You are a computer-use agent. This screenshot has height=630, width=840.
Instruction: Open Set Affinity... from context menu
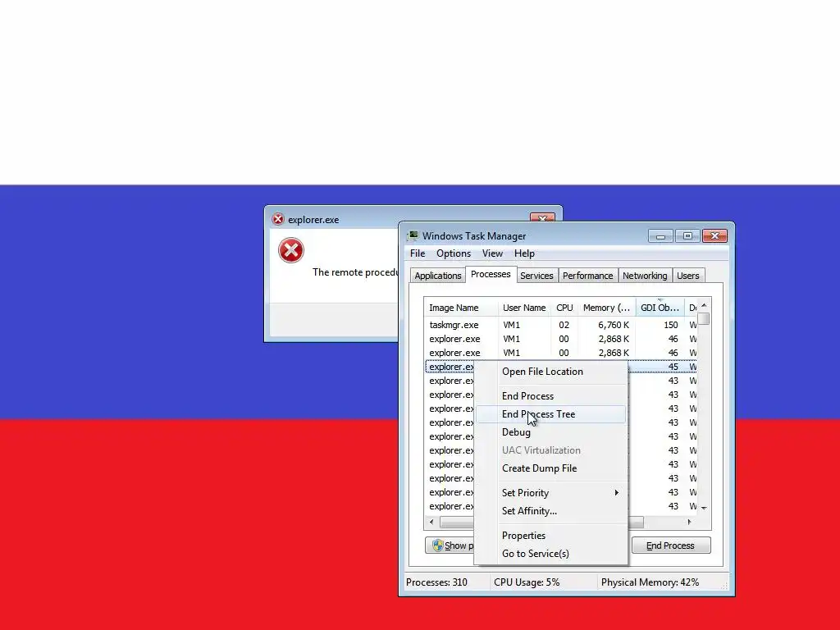click(x=550, y=511)
